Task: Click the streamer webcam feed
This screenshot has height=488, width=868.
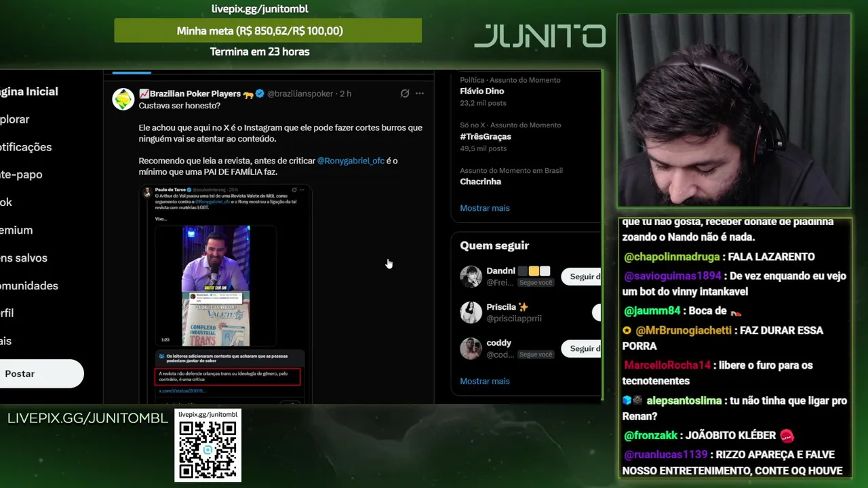Action: pos(734,110)
